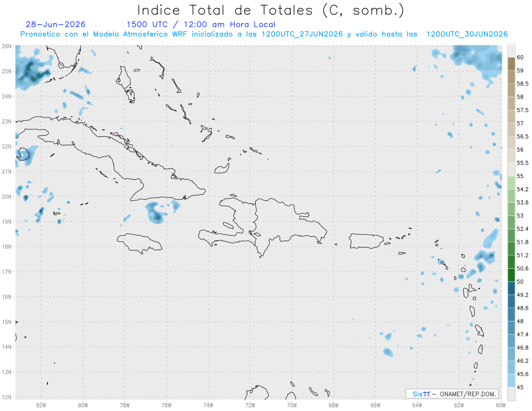The width and height of the screenshot is (532, 411).
Task: Click the light green swatch between 54.2 and 55
Action: (511, 183)
